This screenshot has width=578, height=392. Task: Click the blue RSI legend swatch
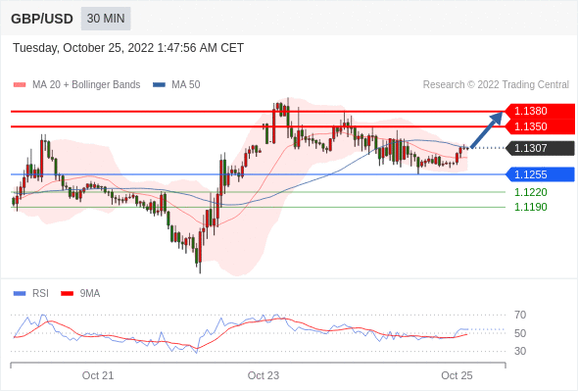click(x=20, y=294)
